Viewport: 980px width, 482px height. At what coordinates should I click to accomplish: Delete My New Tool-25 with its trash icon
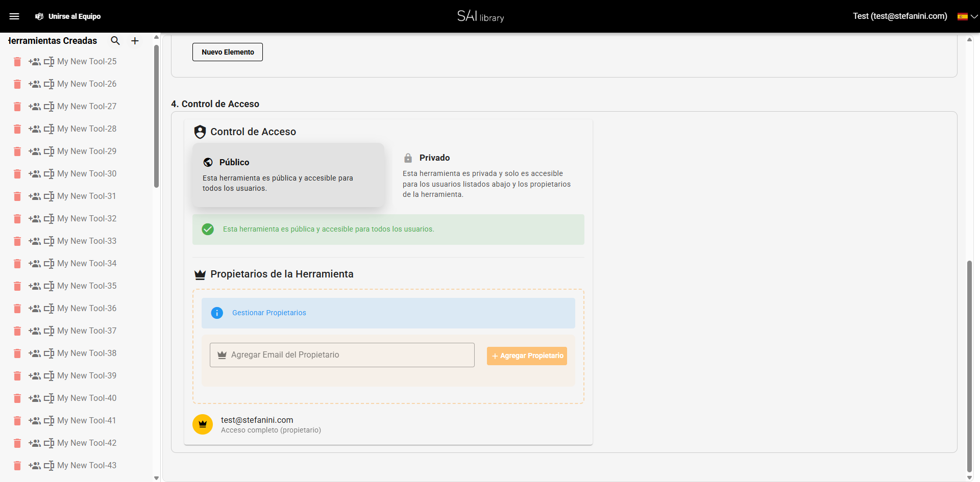pos(17,61)
